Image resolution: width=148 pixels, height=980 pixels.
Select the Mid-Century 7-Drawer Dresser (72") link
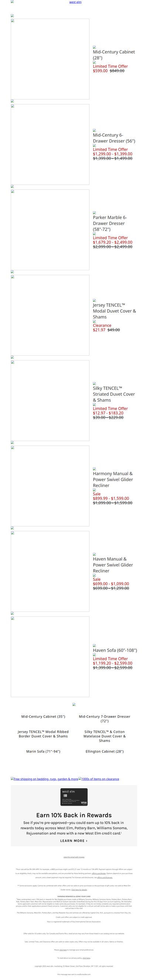pos(104,719)
